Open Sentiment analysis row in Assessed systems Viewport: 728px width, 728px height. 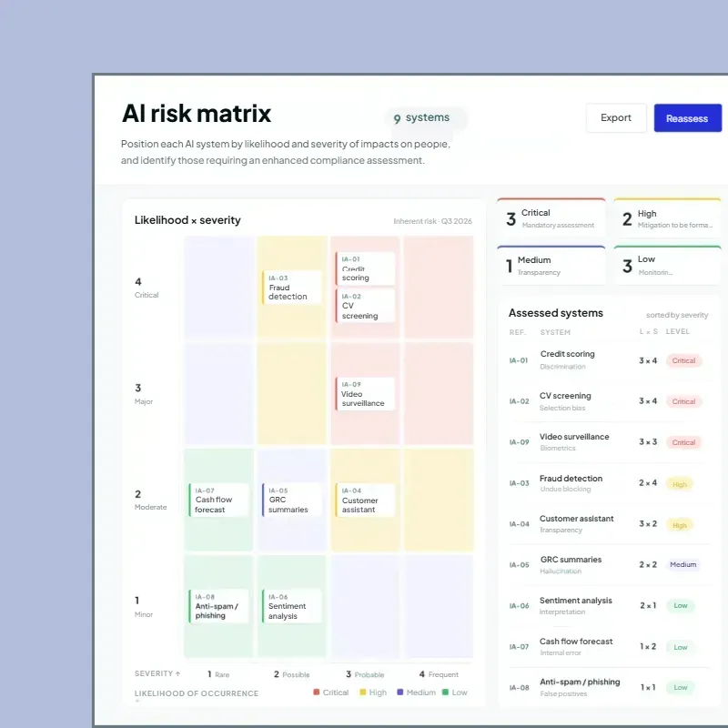point(609,605)
